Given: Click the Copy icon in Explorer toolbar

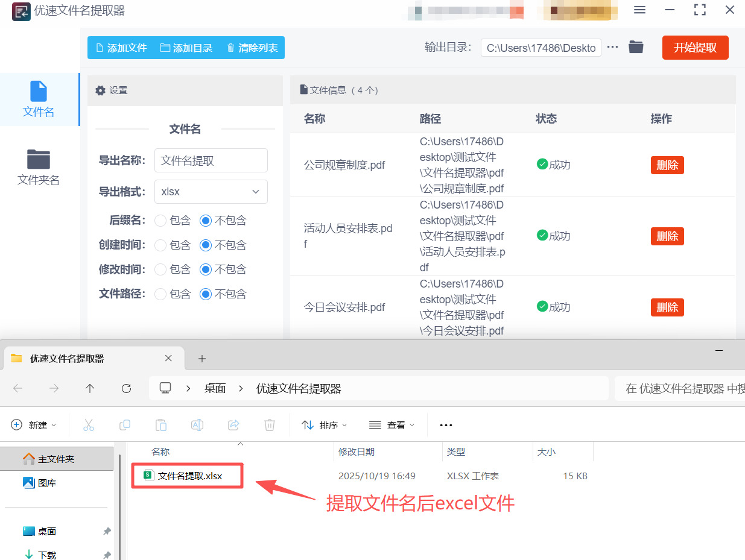Looking at the screenshot, I should tap(125, 425).
